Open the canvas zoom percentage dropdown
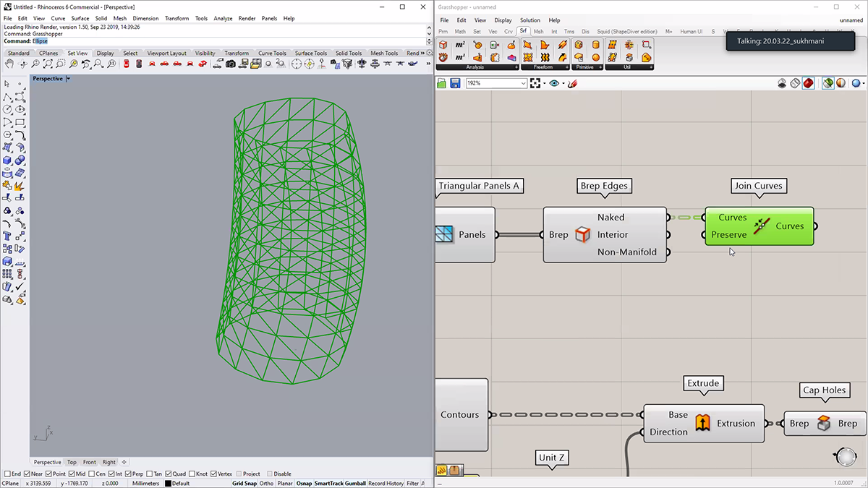Viewport: 868px width, 488px height. (523, 84)
